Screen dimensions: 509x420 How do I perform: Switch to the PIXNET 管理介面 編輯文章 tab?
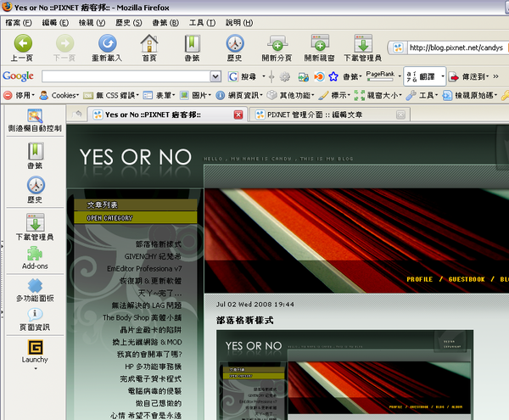[329, 115]
